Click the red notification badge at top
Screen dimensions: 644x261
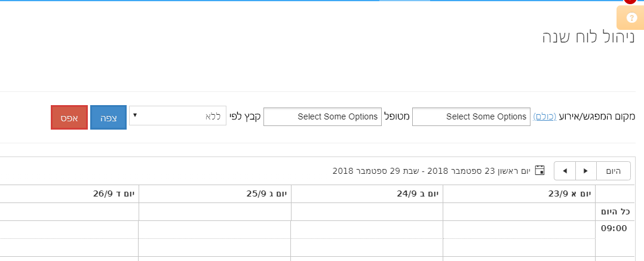(630, 1)
